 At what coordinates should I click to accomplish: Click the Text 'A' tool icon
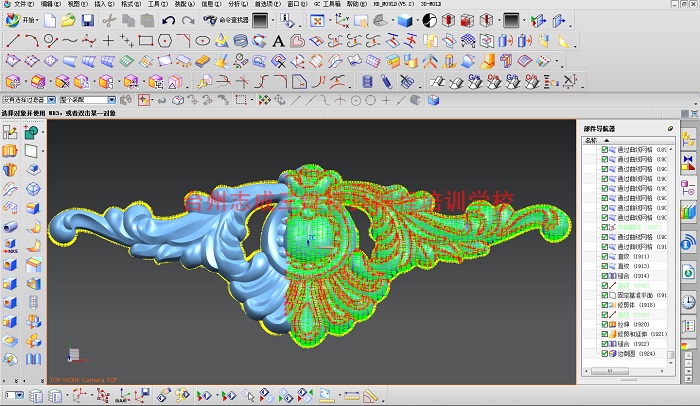pos(278,41)
